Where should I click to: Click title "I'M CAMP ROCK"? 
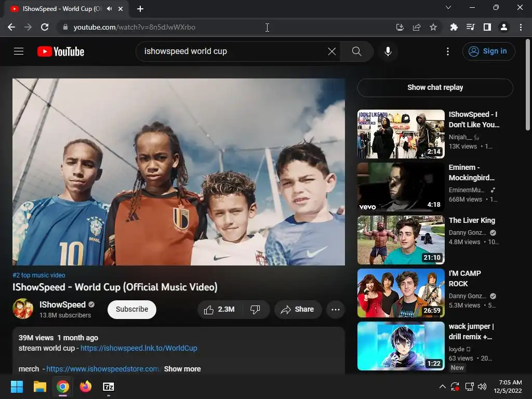click(465, 278)
